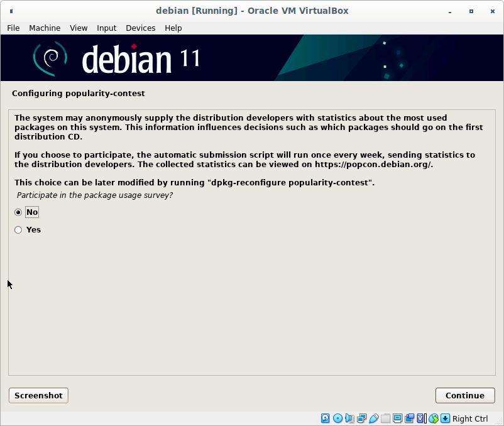Select the No radio button
The height and width of the screenshot is (426, 504).
[18, 212]
